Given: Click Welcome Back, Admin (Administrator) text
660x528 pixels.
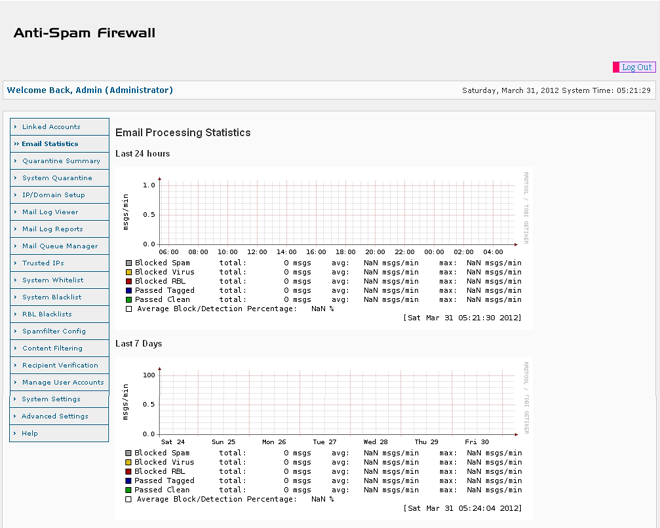Looking at the screenshot, I should (x=90, y=90).
